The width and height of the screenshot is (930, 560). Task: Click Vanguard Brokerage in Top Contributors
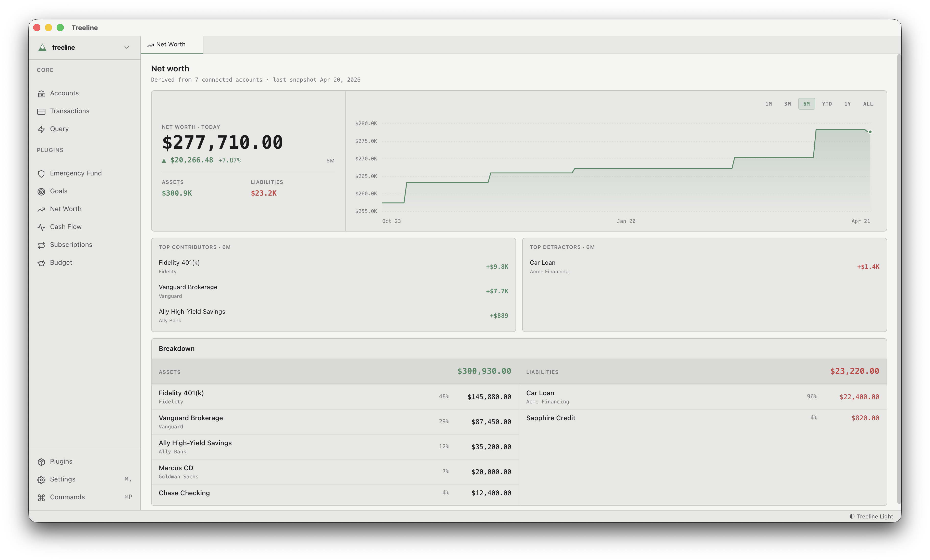click(x=333, y=291)
